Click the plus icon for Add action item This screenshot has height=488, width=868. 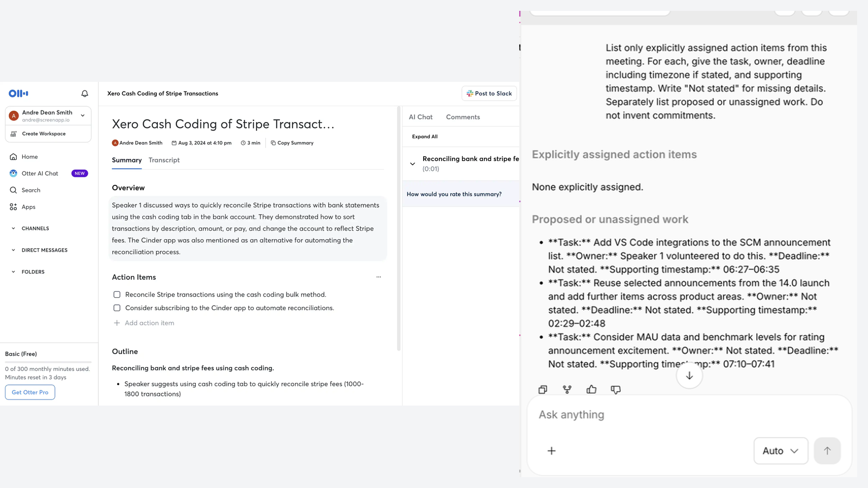pos(117,323)
